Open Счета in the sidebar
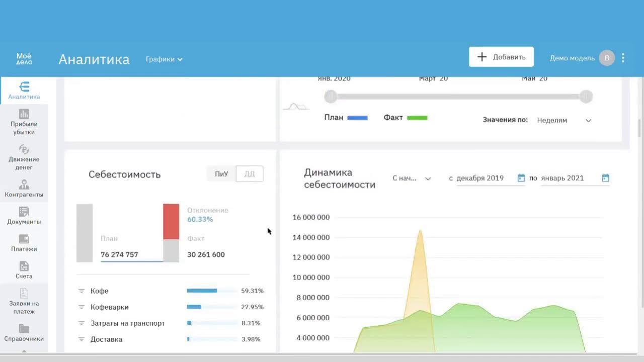644x362 pixels. [x=24, y=270]
